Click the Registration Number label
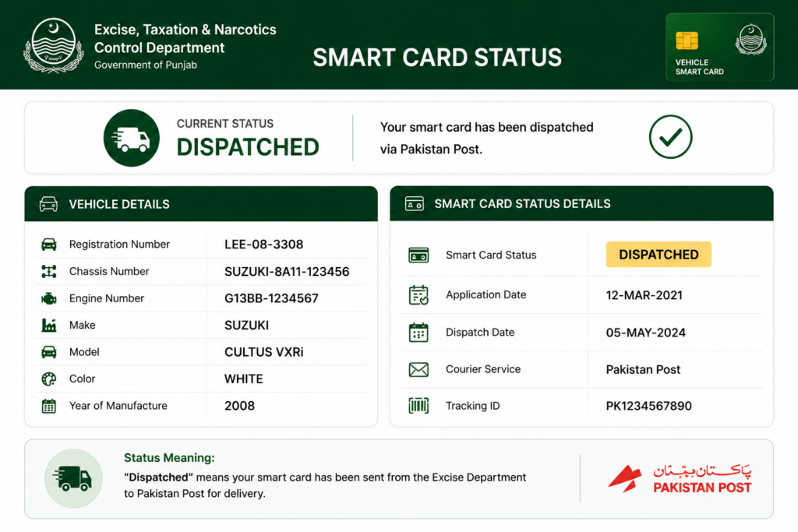Screen dimensions: 798x532 coord(119,244)
